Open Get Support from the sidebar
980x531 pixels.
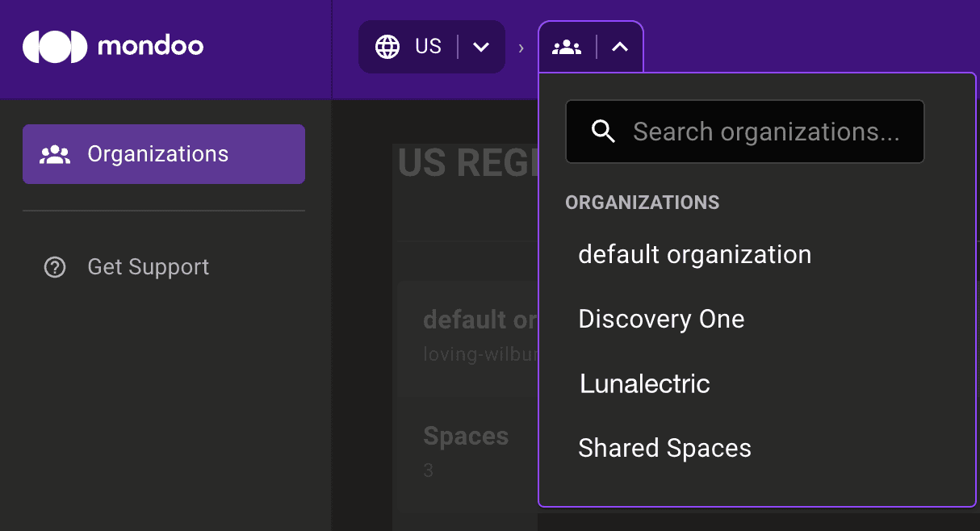[x=149, y=266]
